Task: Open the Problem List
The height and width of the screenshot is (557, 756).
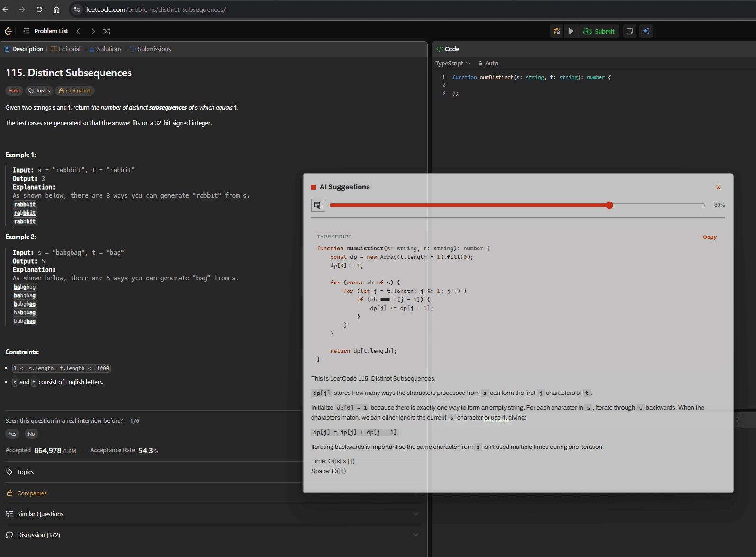Action: (46, 31)
